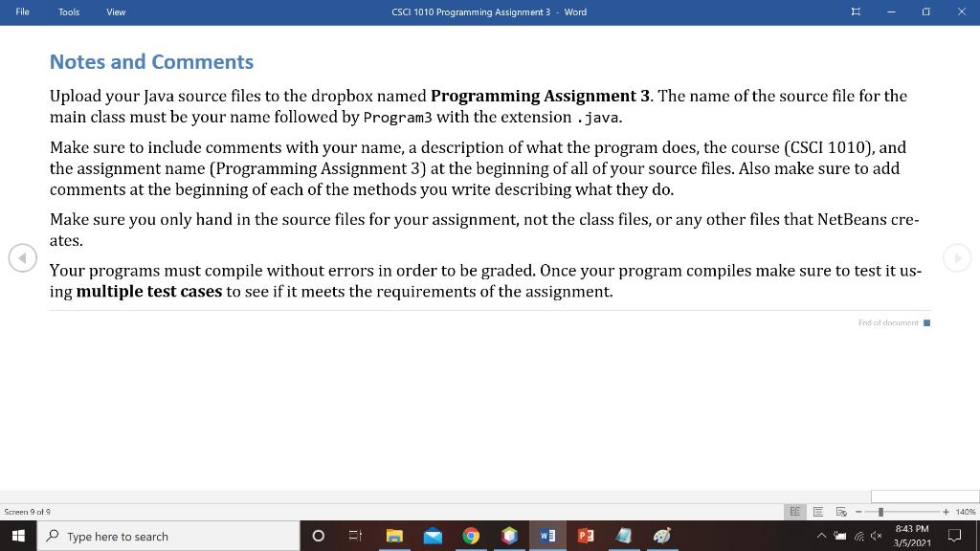Screen dimensions: 980x551
Task: Toggle the network status icon
Action: (858, 536)
